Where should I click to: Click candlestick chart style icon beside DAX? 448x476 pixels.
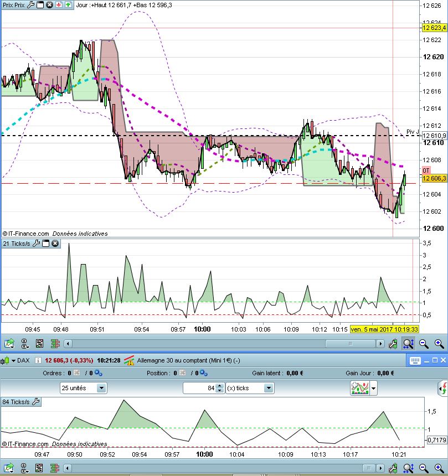tap(4, 361)
